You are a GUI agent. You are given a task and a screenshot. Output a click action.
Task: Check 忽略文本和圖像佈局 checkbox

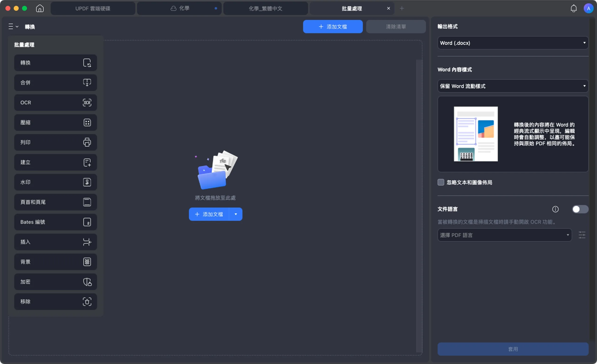tap(441, 182)
